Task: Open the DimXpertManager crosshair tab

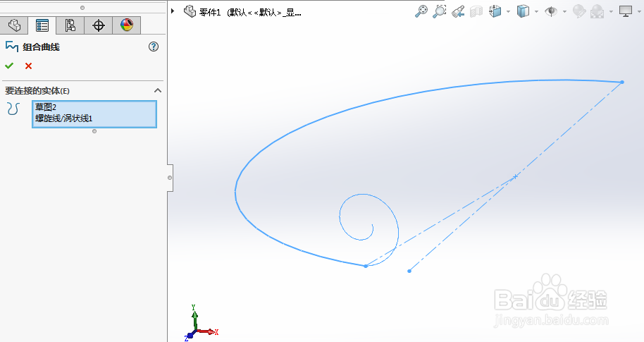Action: tap(99, 25)
